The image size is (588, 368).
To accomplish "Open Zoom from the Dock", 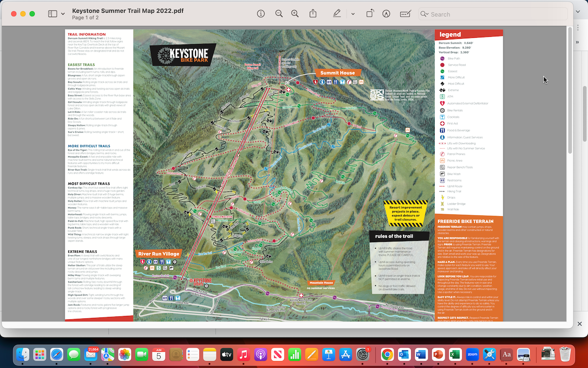I will coord(473,354).
